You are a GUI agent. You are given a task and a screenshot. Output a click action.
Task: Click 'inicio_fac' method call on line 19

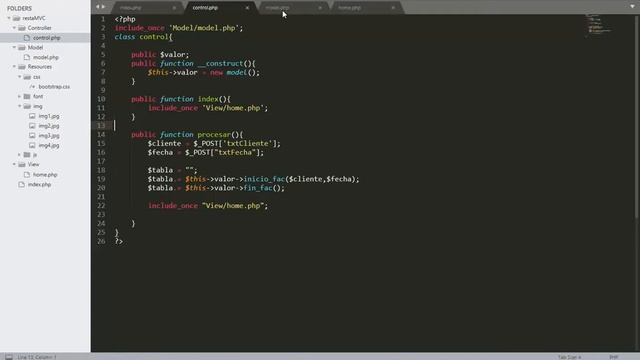(264, 179)
